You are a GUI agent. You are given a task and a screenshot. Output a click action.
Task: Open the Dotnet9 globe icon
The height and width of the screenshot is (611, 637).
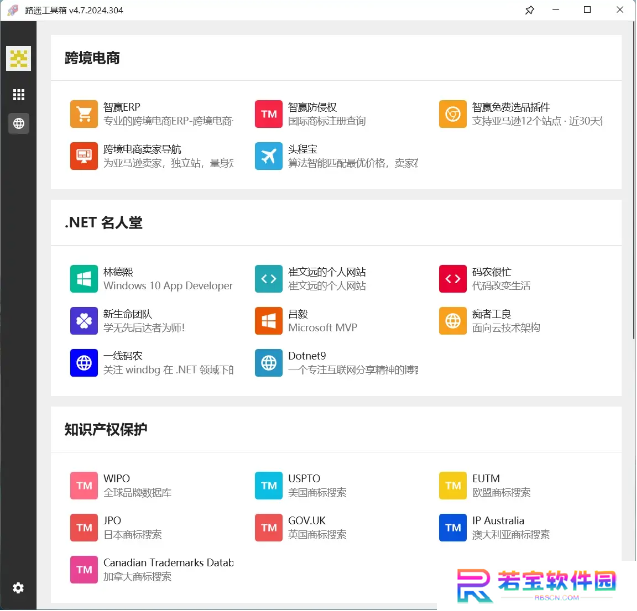pos(269,363)
